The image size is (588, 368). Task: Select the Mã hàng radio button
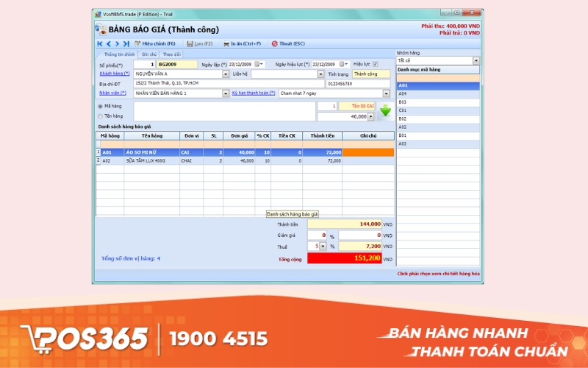(x=100, y=106)
